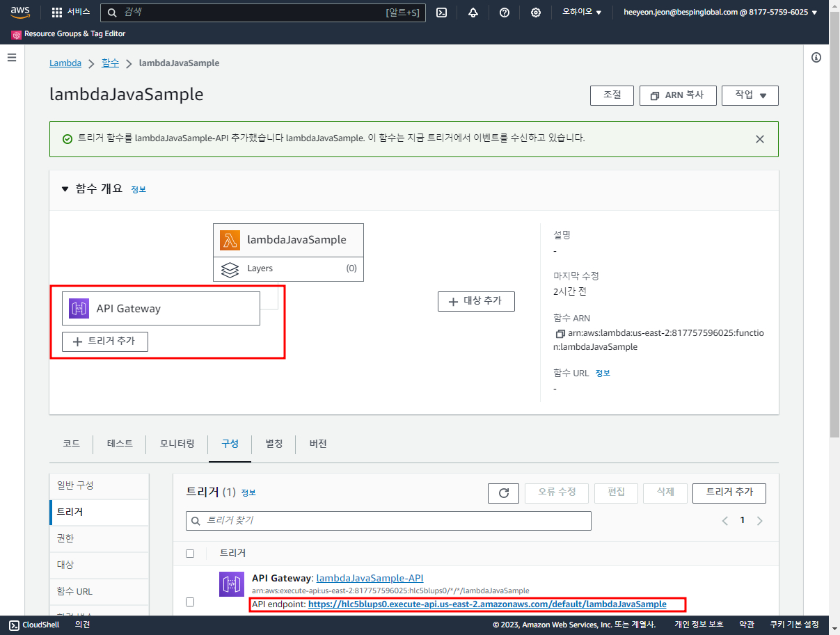The height and width of the screenshot is (635, 840).
Task: Click the 함수 breadcrumb link
Action: pos(110,63)
